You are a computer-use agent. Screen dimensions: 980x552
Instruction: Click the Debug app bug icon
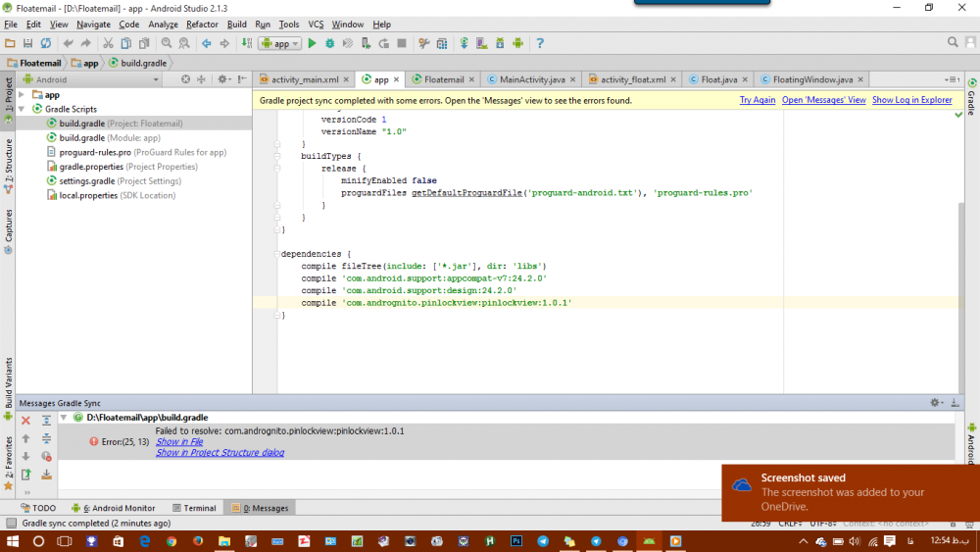tap(330, 43)
